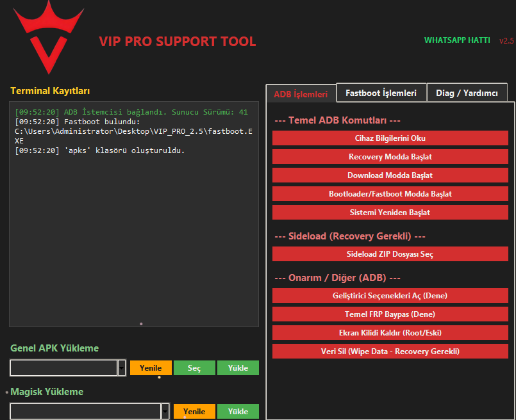Click Download Modda Başlat
Viewport: 516px width, 420px height.
point(390,175)
